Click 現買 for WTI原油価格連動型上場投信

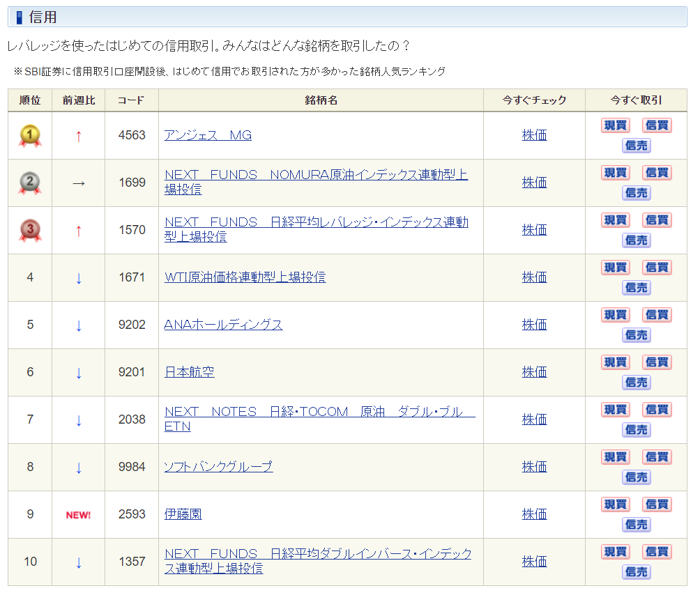tap(615, 268)
